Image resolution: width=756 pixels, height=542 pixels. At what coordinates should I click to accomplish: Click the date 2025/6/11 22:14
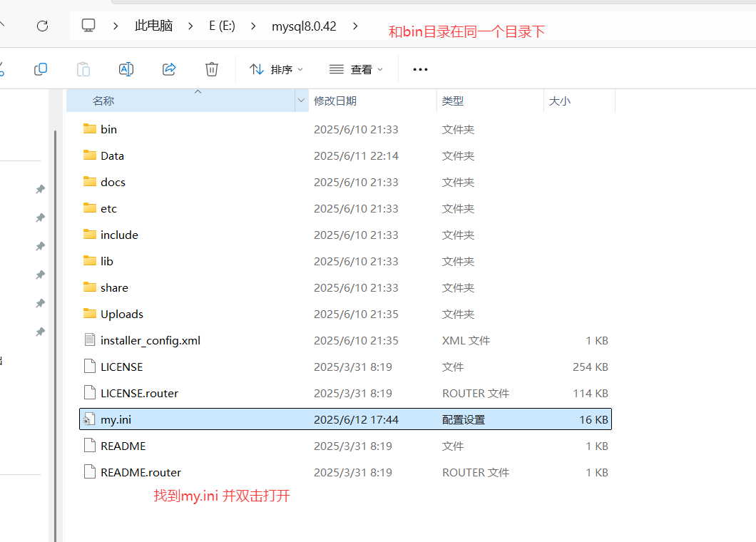(x=356, y=155)
